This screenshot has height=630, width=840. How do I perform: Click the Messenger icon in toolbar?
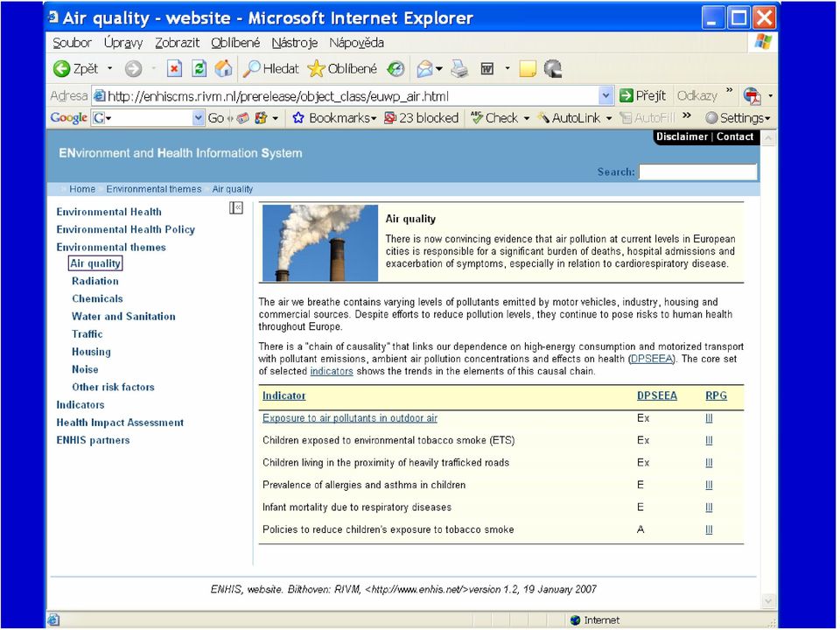[x=553, y=68]
